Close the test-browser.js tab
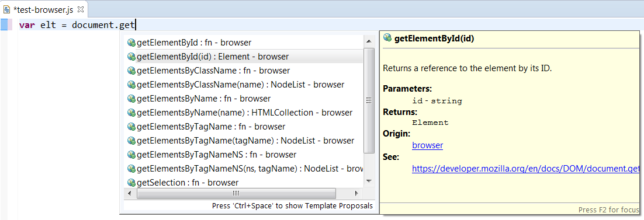The image size is (644, 220). (x=81, y=9)
